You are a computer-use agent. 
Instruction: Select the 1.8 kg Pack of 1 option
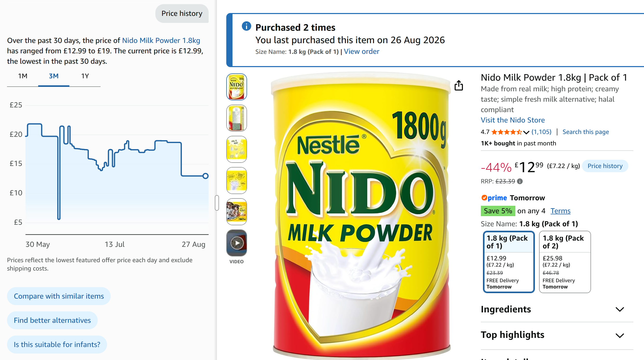[509, 262]
